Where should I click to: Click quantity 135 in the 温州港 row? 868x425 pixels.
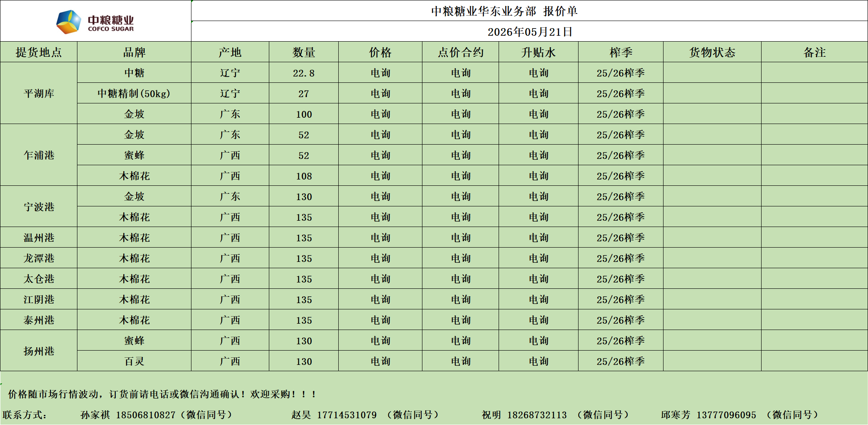(304, 238)
